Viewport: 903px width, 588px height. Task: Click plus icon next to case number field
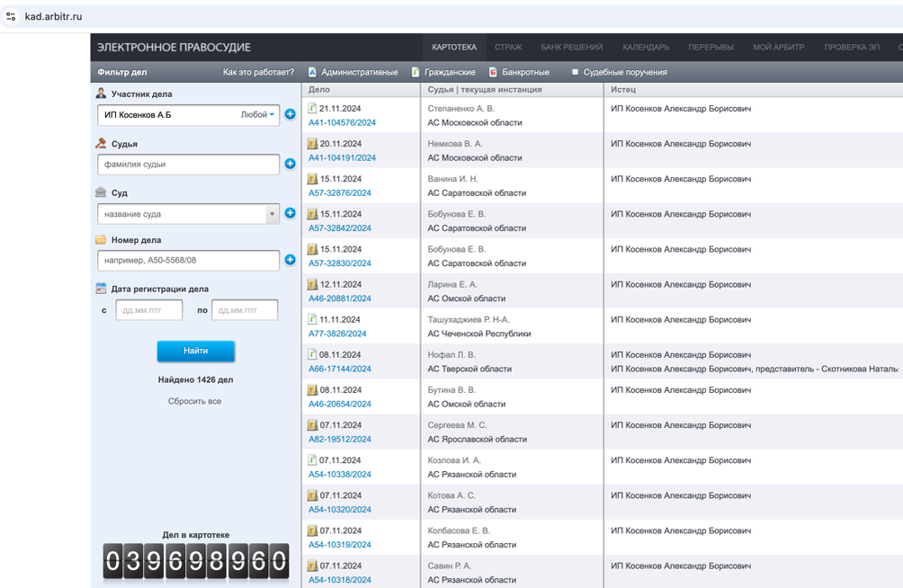click(291, 260)
